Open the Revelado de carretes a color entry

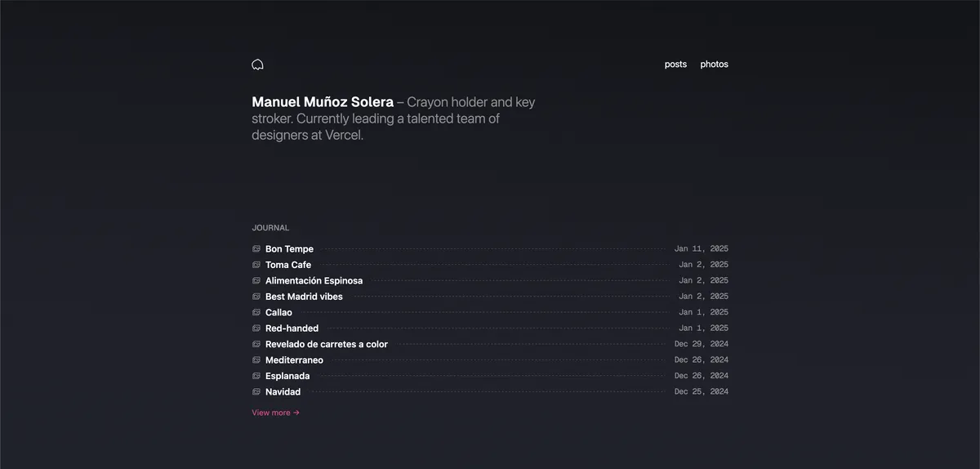tap(327, 344)
